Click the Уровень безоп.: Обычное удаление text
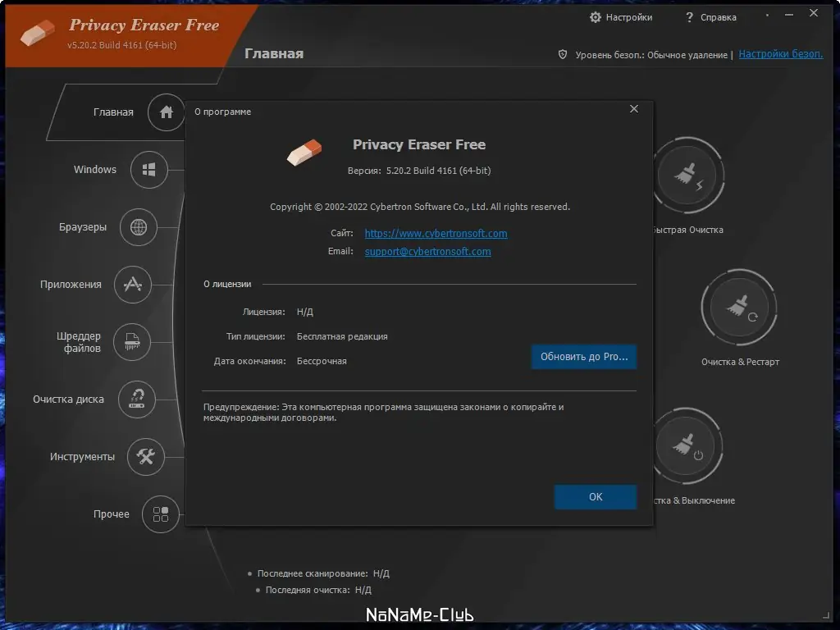 point(651,55)
